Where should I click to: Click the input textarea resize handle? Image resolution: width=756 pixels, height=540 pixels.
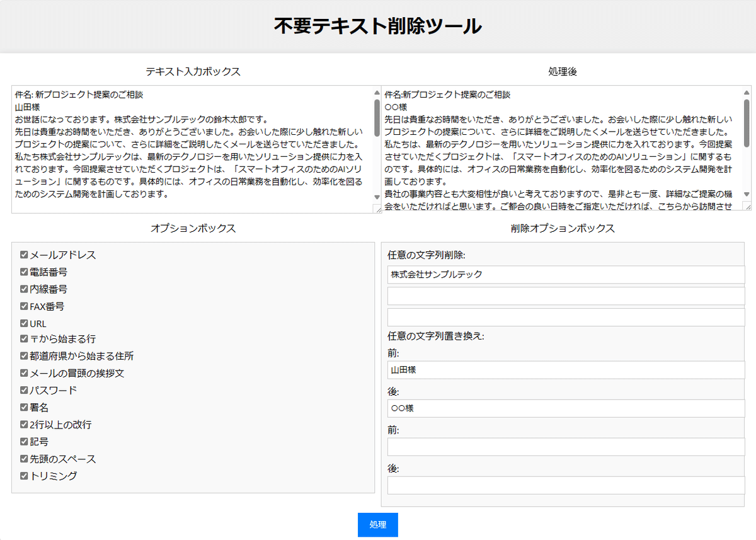377,209
